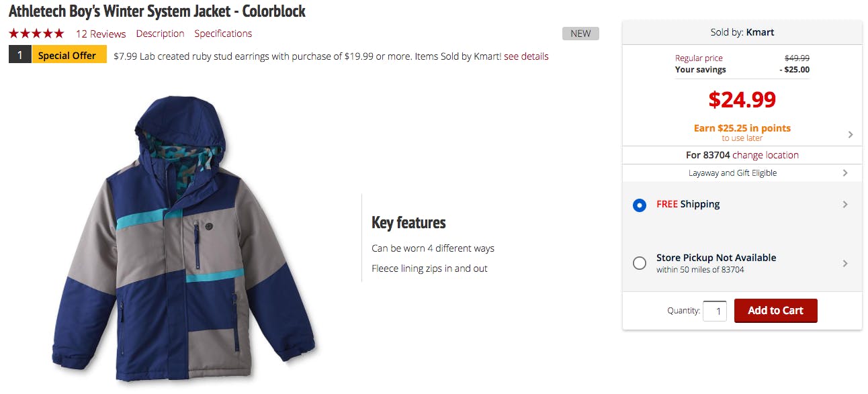Click the Quantity input field
868x394 pixels.
tap(715, 311)
